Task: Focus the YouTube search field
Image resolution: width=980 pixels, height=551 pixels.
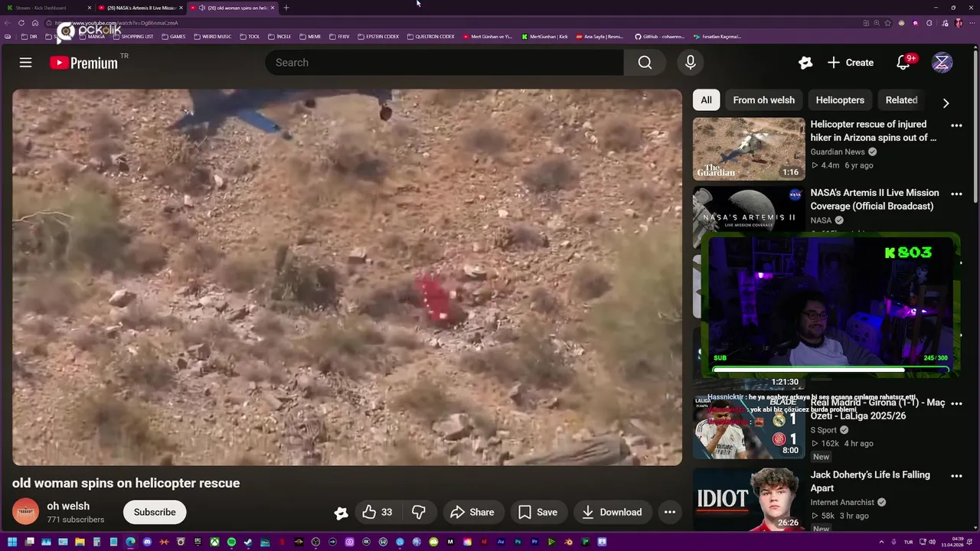Action: [444, 63]
